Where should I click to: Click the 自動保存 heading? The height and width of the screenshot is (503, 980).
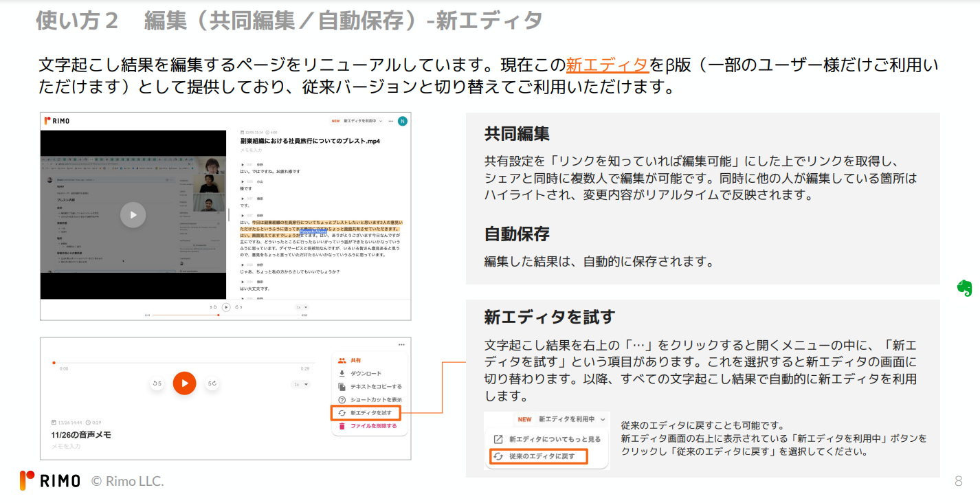pos(517,234)
